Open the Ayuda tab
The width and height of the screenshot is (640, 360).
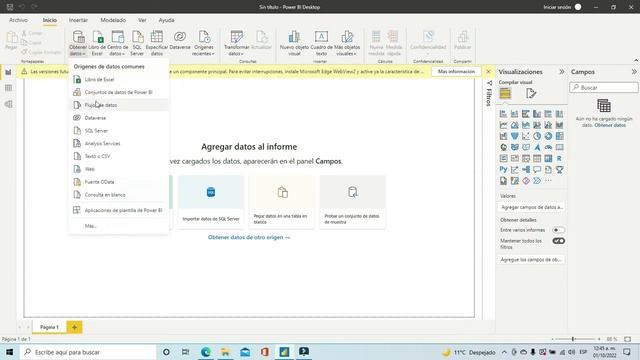coord(166,20)
